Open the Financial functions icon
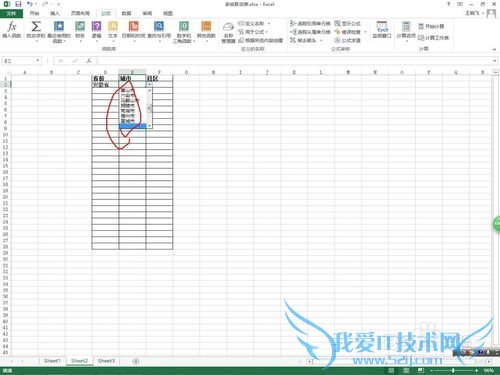 pyautogui.click(x=80, y=31)
